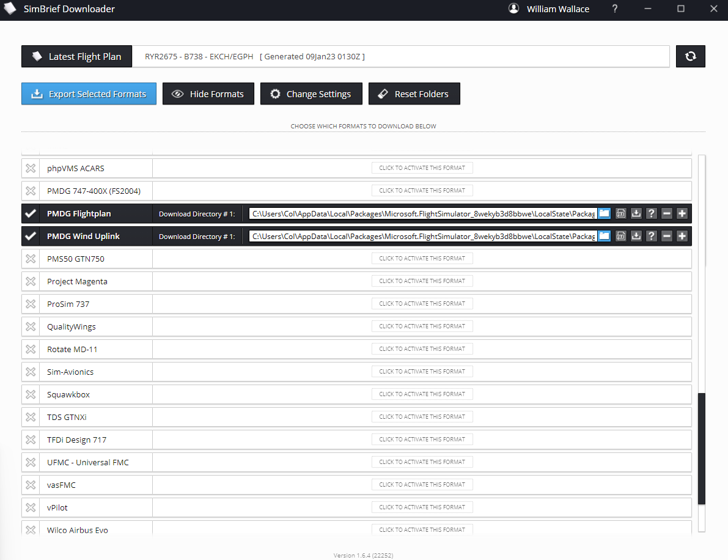Add directory with plus in PMDG Wind Uplink row
The image size is (728, 560).
pos(682,236)
